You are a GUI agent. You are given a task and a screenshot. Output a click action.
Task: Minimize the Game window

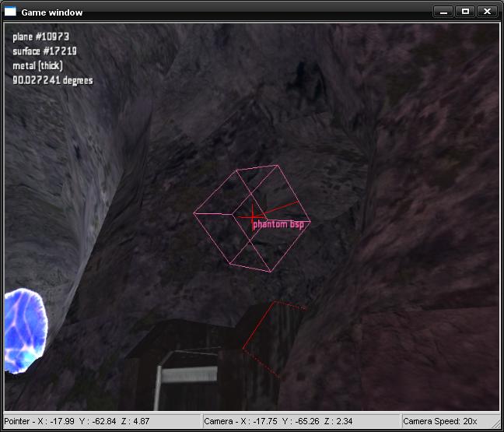(x=443, y=12)
